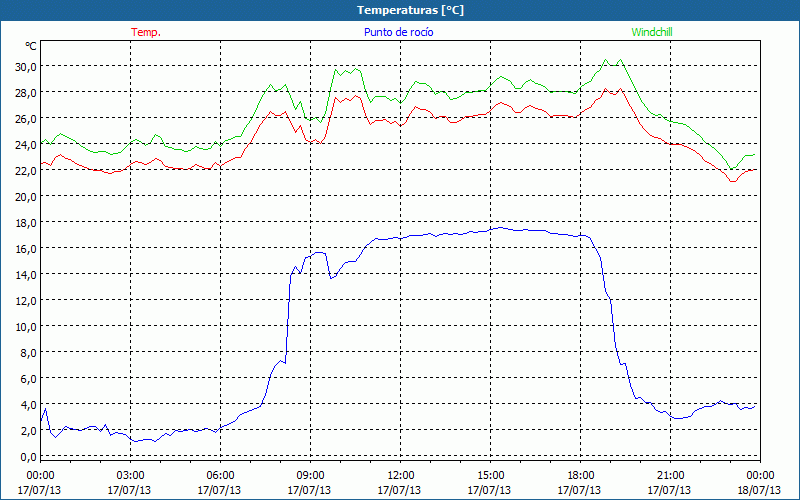800x500 pixels.
Task: Click the 28,0 y-axis value
Action: (x=26, y=93)
